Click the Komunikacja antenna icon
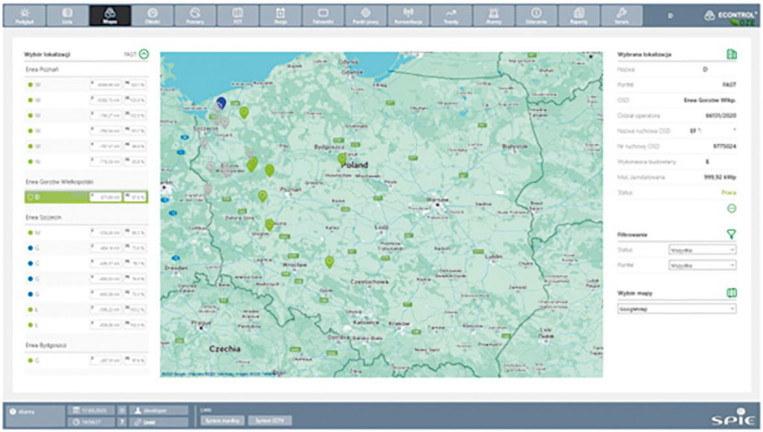 [x=408, y=16]
